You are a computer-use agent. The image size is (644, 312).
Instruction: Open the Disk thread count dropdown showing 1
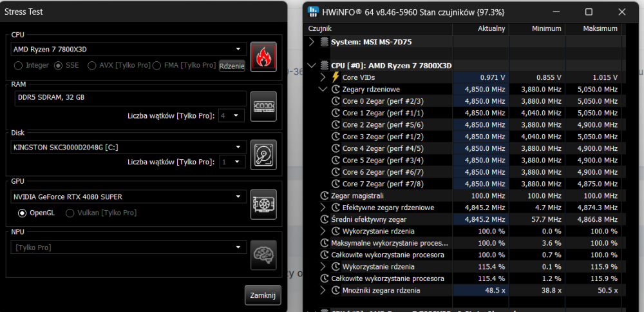pos(232,162)
